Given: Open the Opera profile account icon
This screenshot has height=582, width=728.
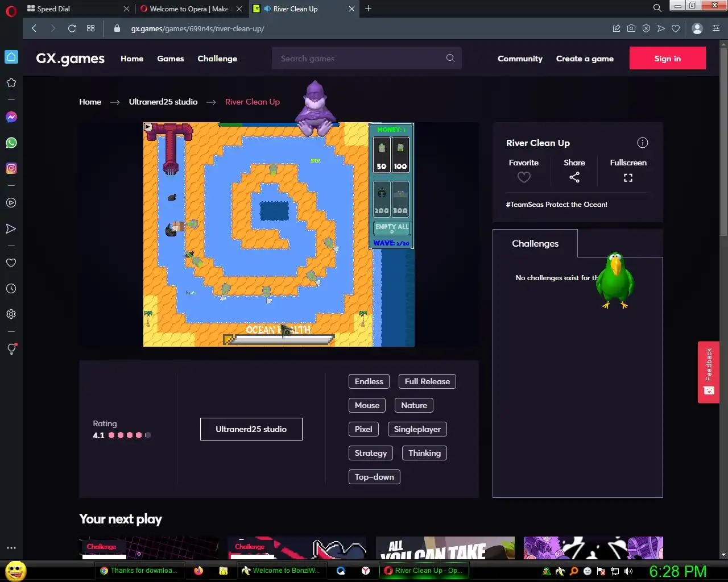Looking at the screenshot, I should point(697,28).
